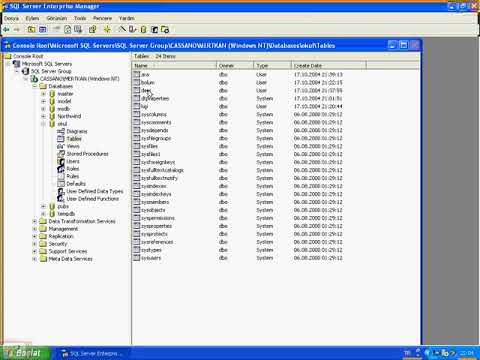Screen dimensions: 480x360
Task: Click the icon next to Diagrams
Action: [x=61, y=131]
